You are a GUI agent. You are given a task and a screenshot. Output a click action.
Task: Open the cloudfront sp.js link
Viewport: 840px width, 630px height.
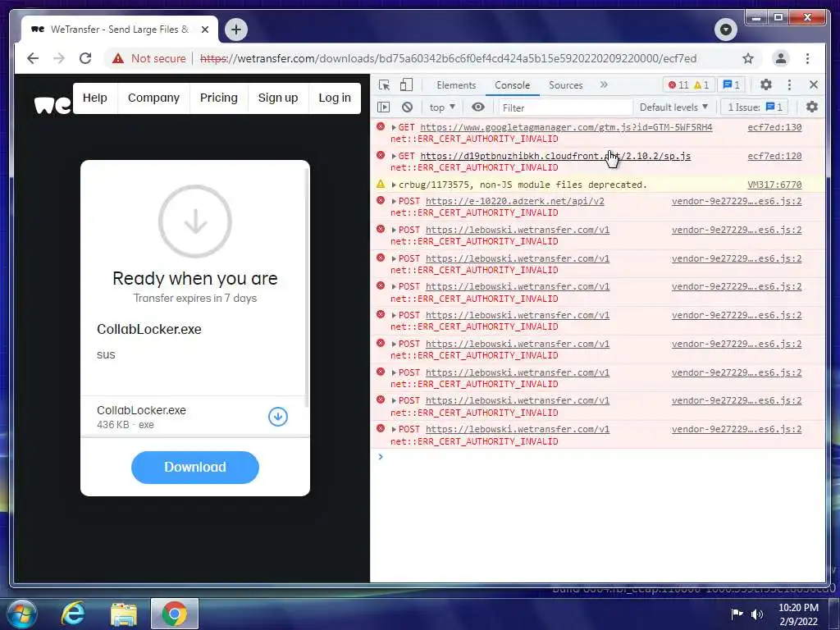coord(555,156)
